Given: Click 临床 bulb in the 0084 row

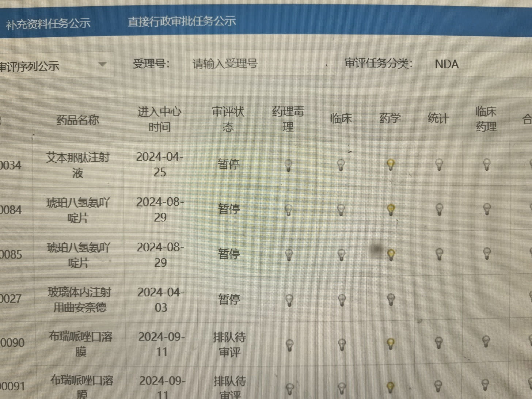Looking at the screenshot, I should [341, 210].
